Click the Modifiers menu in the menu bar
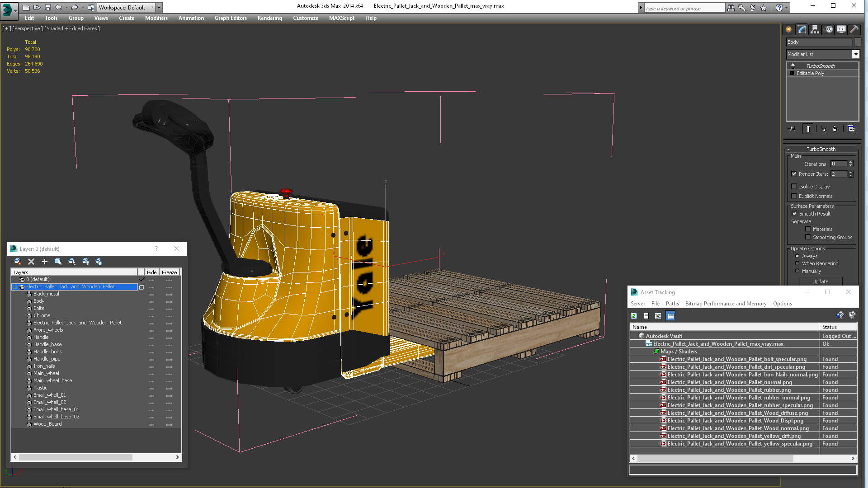The height and width of the screenshot is (488, 868). (x=156, y=18)
